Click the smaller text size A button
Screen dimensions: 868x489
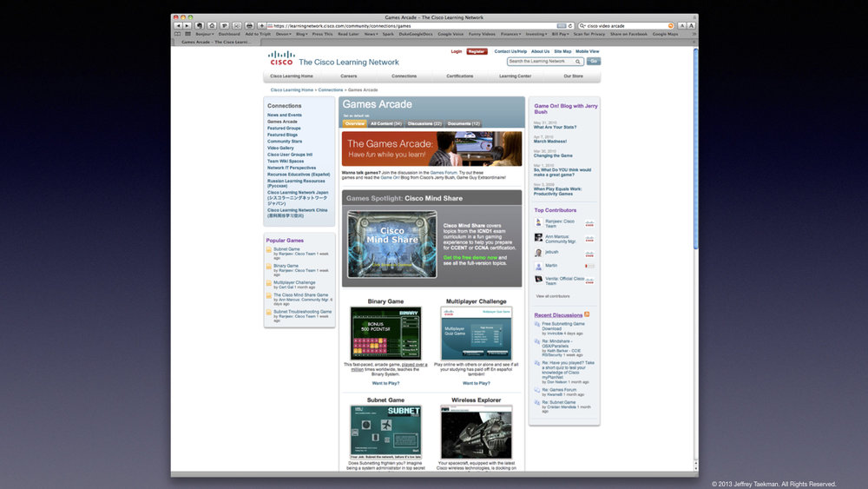tap(682, 25)
